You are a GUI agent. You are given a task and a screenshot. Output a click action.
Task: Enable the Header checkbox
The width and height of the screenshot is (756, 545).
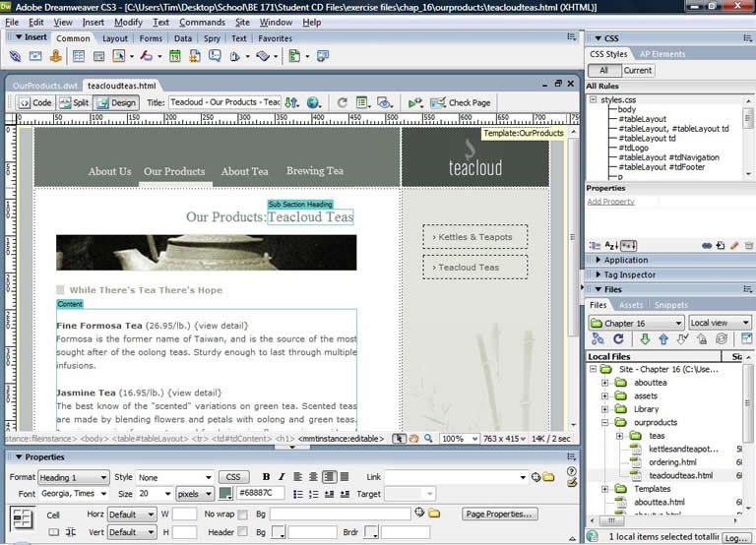(x=242, y=531)
